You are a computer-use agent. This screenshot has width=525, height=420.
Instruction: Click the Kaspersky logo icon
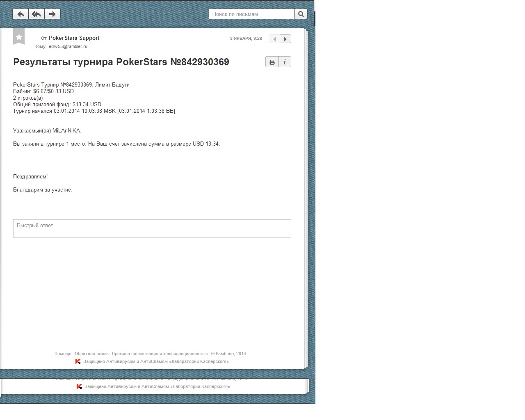click(x=78, y=362)
